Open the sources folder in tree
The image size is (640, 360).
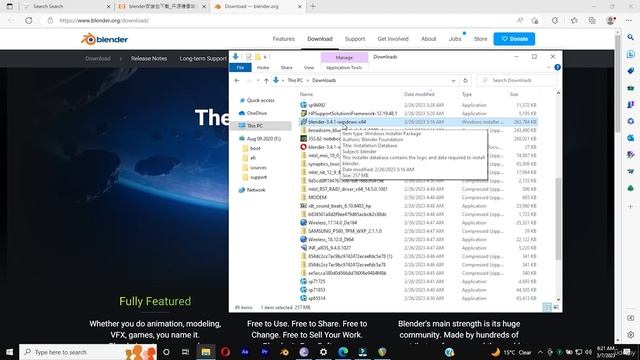(258, 168)
